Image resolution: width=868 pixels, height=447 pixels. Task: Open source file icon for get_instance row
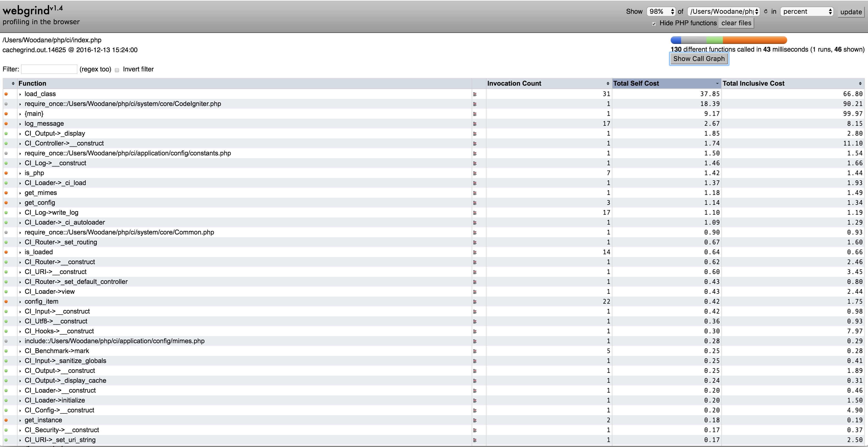click(x=475, y=420)
